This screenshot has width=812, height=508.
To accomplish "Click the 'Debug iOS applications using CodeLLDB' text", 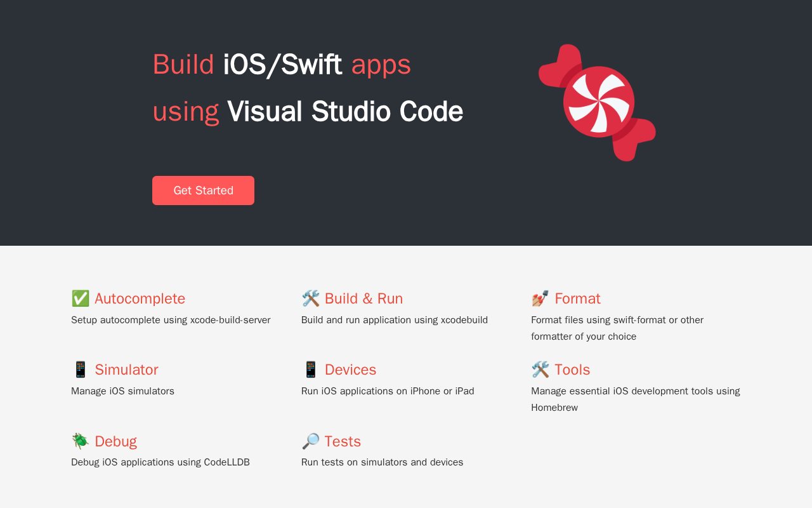I will 160,462.
